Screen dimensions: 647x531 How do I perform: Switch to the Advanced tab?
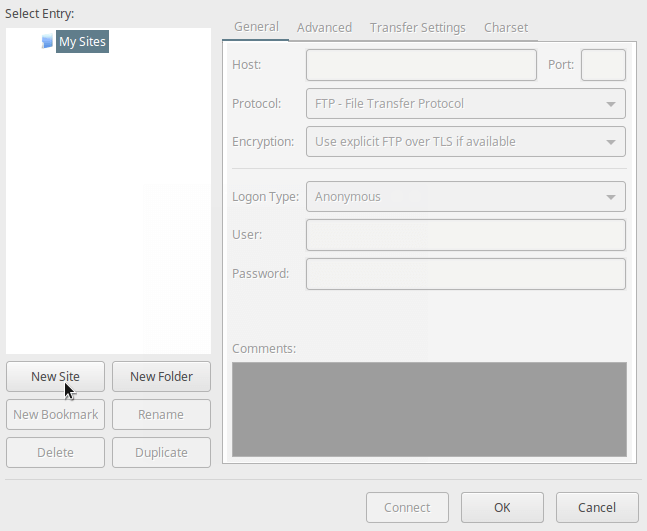324,27
